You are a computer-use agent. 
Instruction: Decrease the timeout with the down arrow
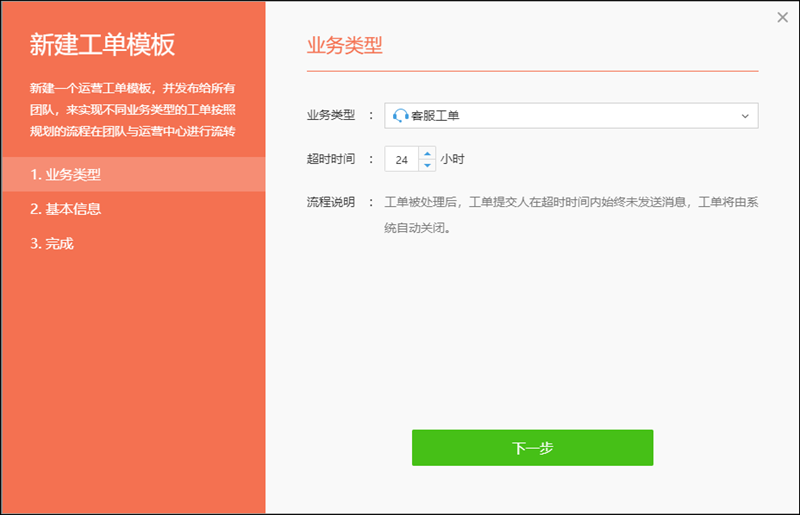428,165
